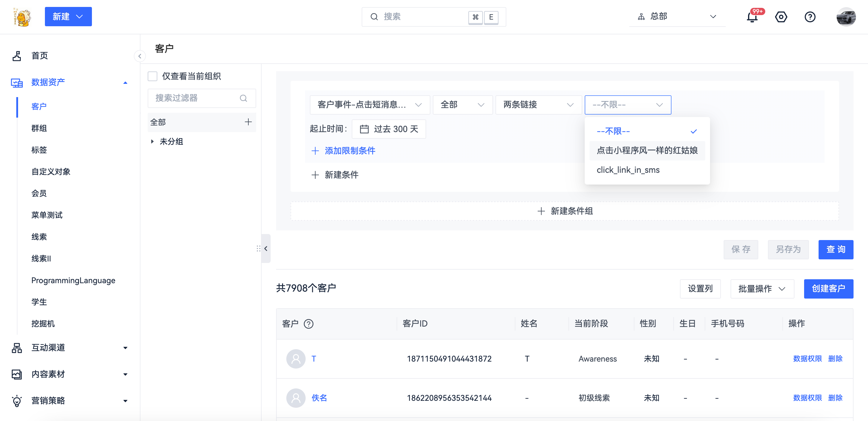This screenshot has height=421, width=868.
Task: Click the 查询 button
Action: pos(836,250)
